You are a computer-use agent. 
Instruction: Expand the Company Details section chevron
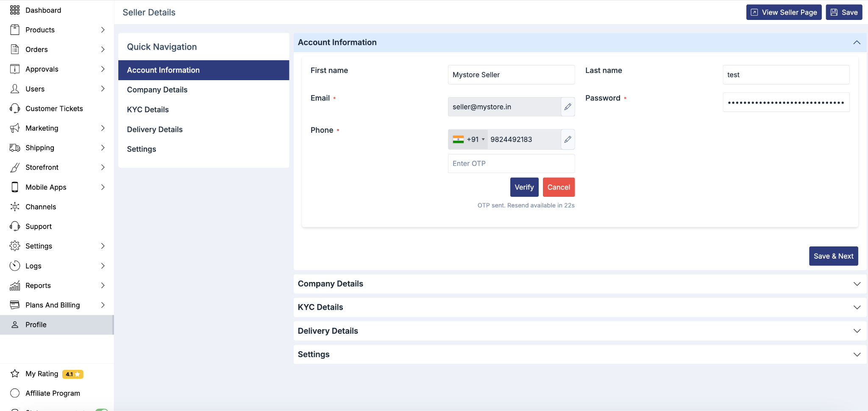[x=857, y=284]
